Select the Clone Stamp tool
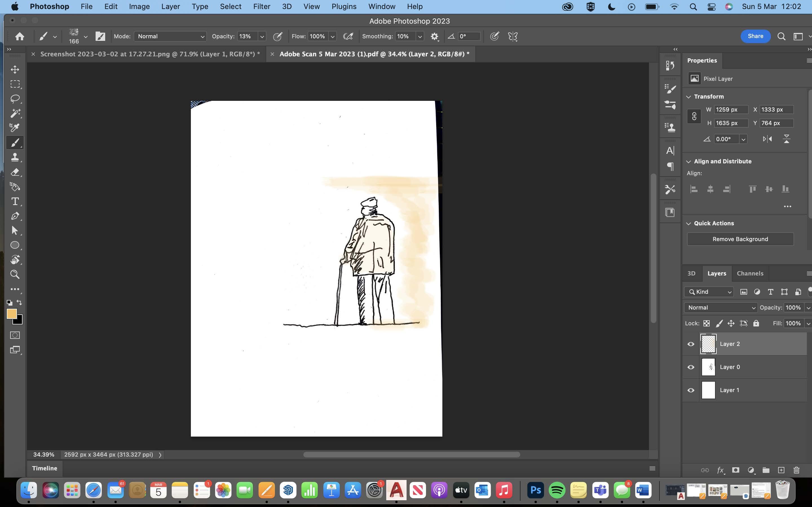Viewport: 812px width, 507px height. tap(15, 157)
